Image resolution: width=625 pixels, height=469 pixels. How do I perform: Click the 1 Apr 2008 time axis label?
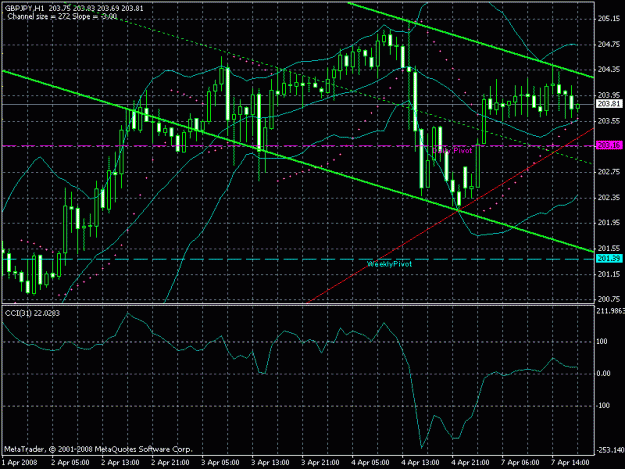coord(20,463)
